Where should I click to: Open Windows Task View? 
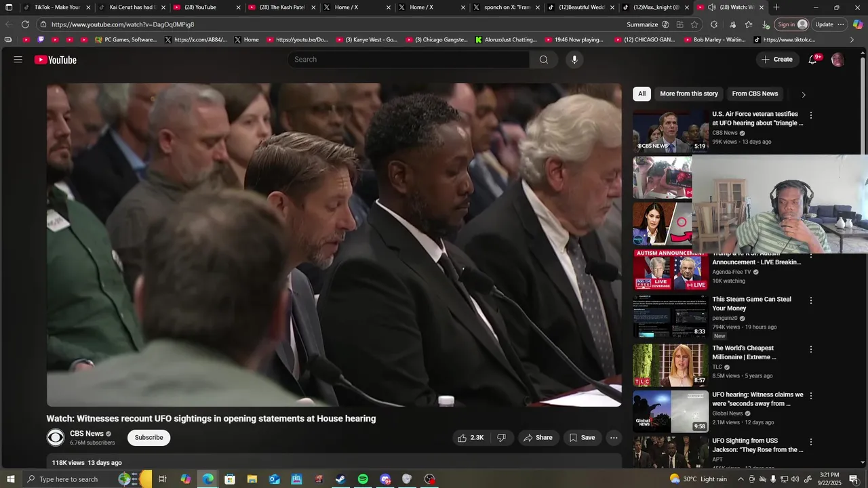(163, 479)
